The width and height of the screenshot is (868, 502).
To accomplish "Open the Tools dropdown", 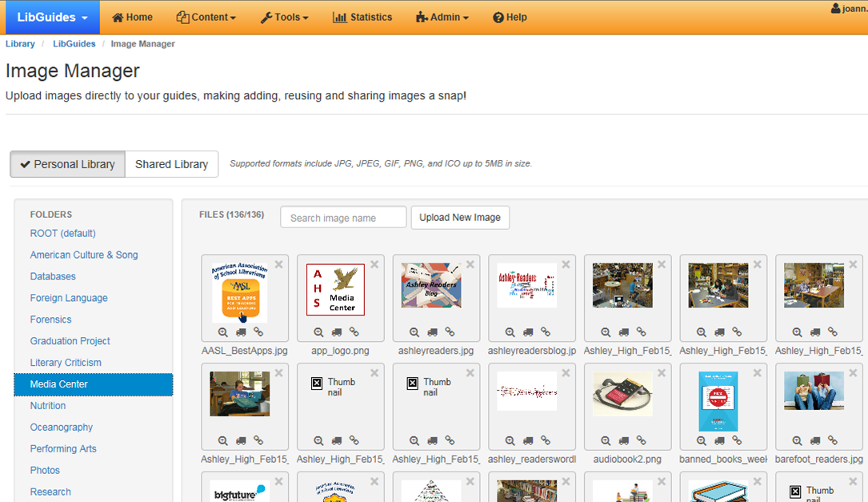I will coord(285,17).
